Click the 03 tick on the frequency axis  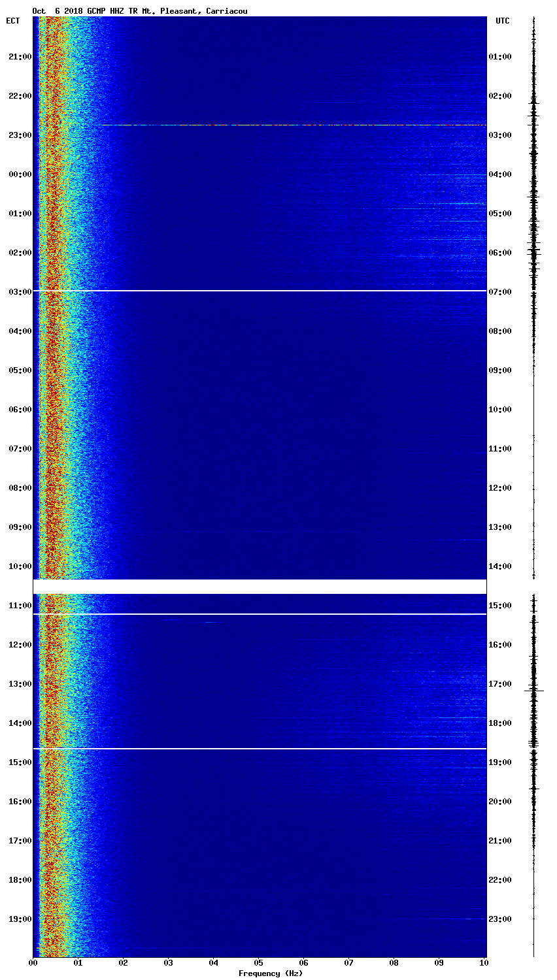169,963
